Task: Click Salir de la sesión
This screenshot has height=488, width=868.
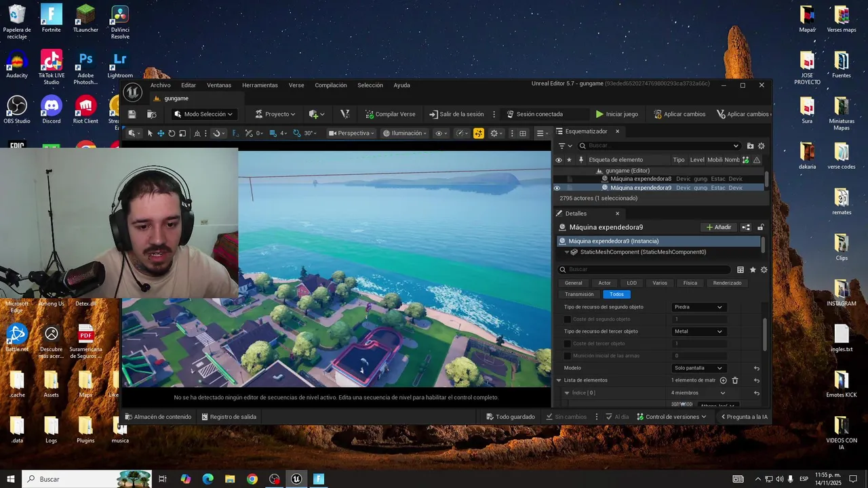Action: click(x=456, y=115)
